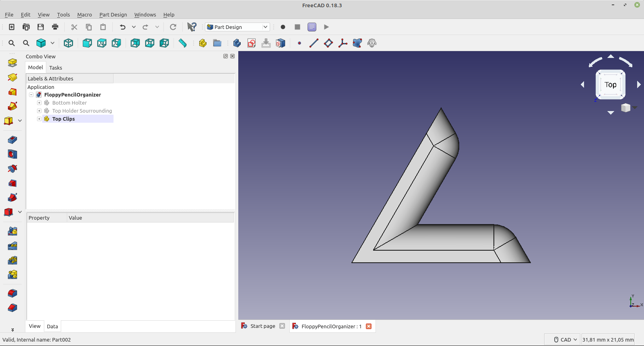Select Top Clips in model tree
The width and height of the screenshot is (644, 346).
(x=64, y=119)
